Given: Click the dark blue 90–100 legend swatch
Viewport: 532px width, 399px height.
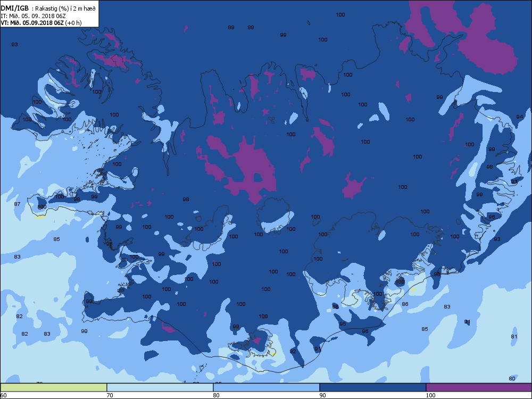Looking at the screenshot, I should (x=372, y=387).
